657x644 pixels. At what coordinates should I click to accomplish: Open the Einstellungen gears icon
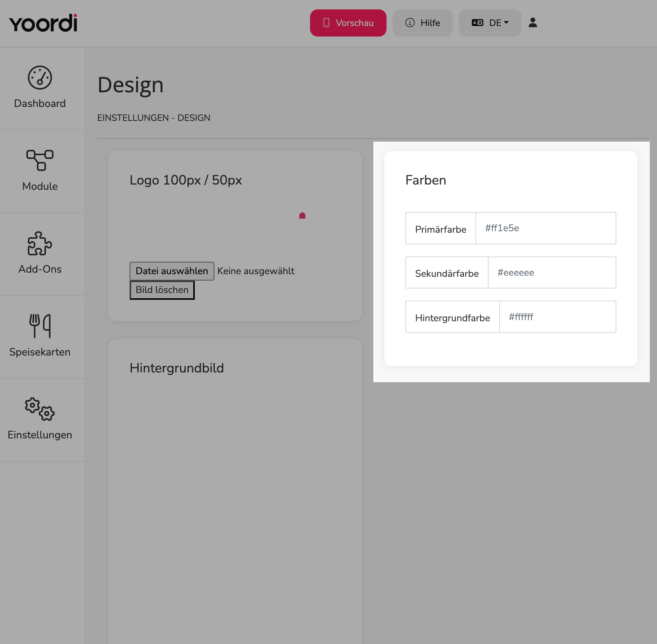[40, 409]
